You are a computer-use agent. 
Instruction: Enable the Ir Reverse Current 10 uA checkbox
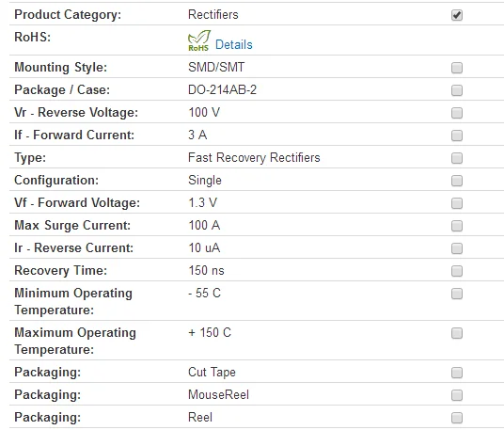click(457, 248)
